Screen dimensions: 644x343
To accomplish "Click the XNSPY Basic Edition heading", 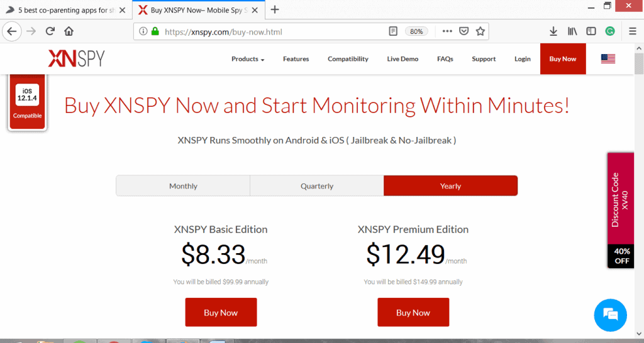I will (221, 229).
